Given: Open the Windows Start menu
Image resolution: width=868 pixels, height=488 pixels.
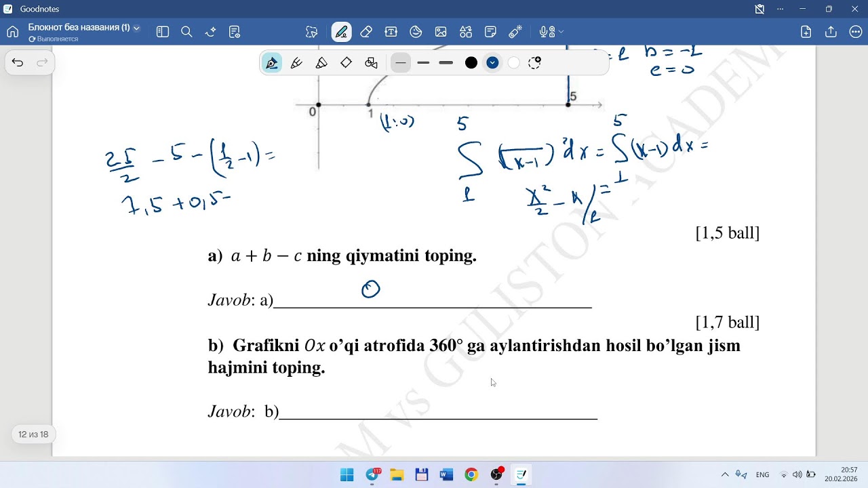Looking at the screenshot, I should [347, 474].
